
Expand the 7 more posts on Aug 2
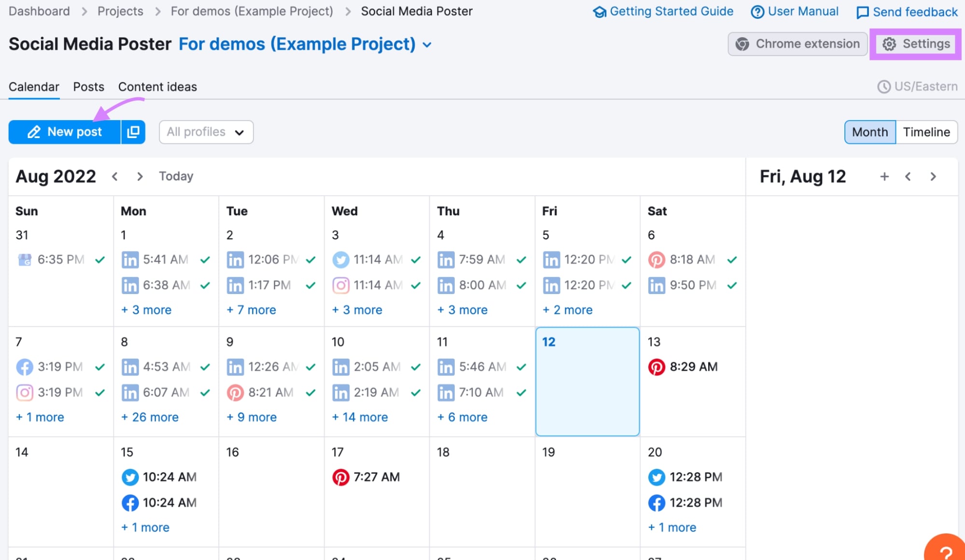(x=252, y=309)
